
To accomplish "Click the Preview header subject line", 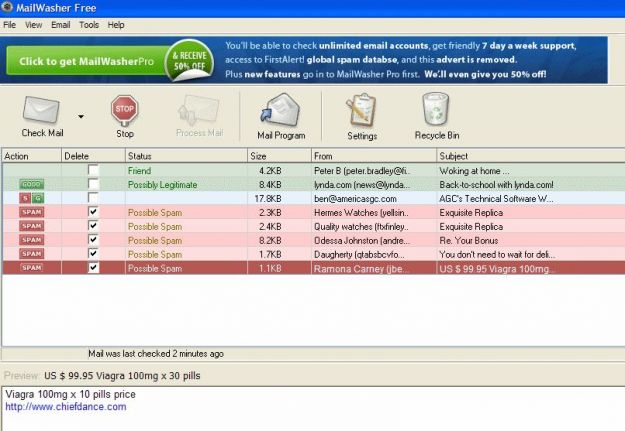I will (122, 376).
